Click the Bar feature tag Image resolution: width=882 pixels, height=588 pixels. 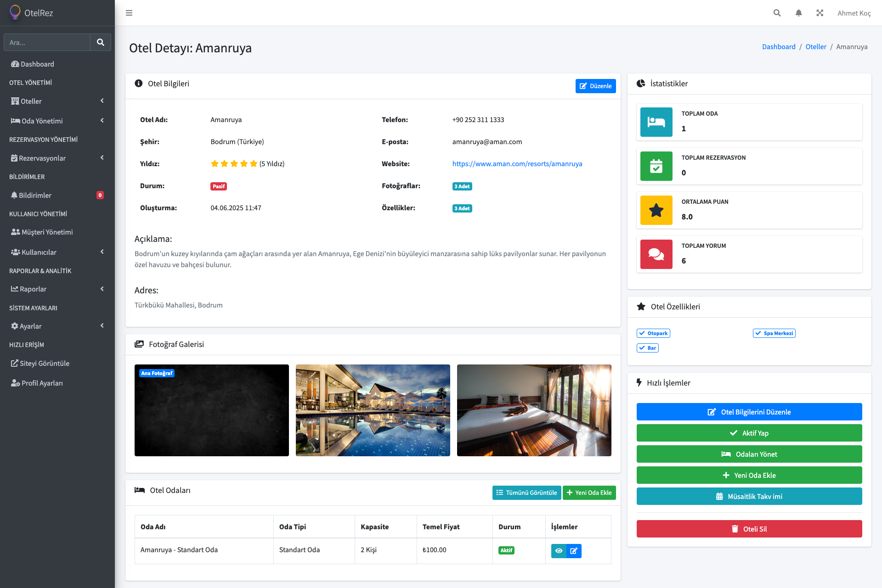pyautogui.click(x=648, y=348)
